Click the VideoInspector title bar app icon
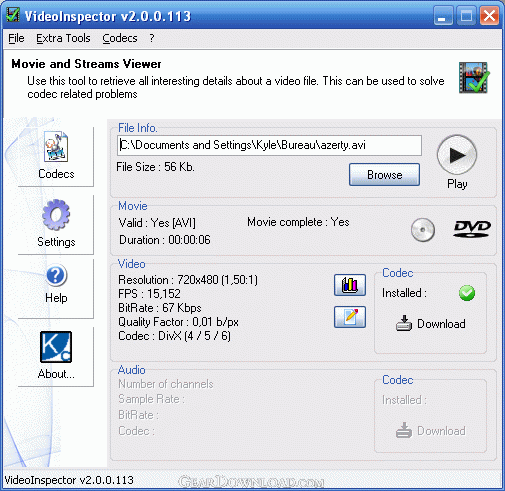505x491 pixels. click(13, 15)
